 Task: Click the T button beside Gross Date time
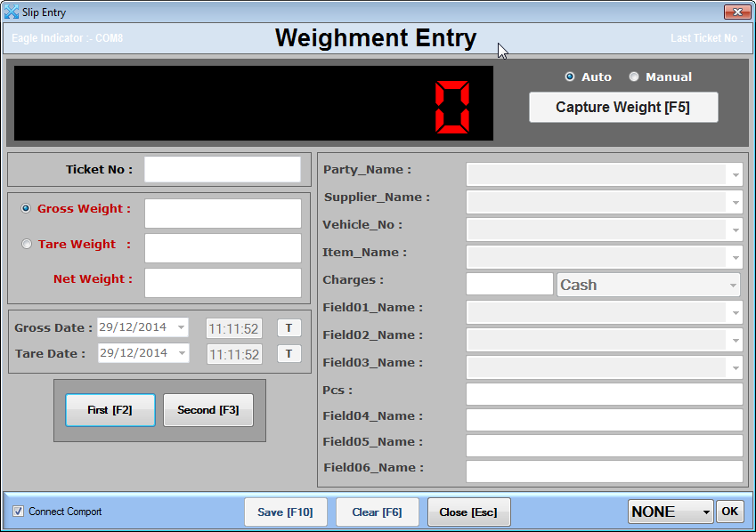[289, 328]
